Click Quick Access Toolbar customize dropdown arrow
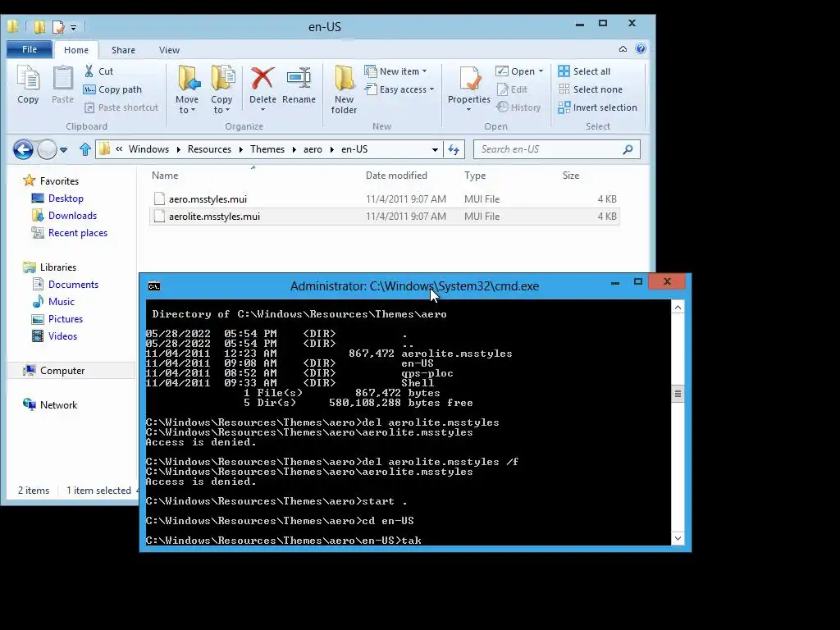 73,27
